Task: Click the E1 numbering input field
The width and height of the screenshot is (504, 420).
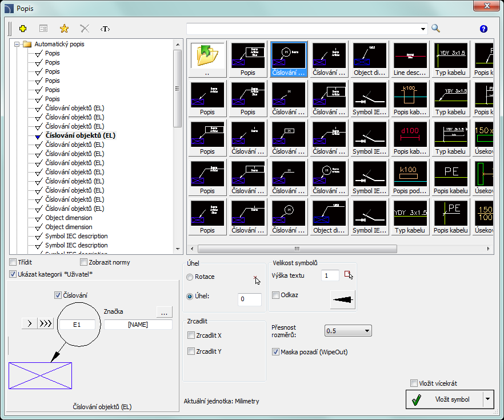Action: [77, 325]
